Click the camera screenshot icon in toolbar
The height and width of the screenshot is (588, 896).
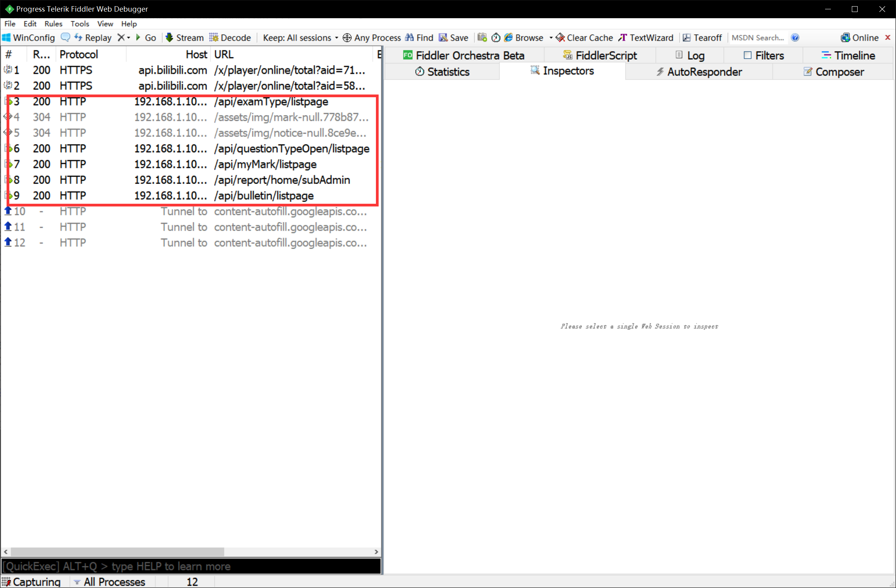(x=482, y=37)
